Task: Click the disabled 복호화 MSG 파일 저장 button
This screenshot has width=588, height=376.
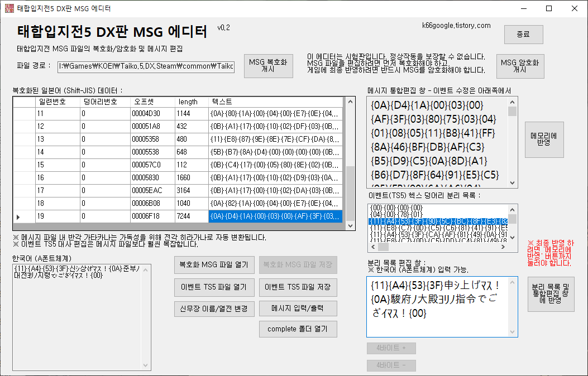Action: (x=298, y=265)
